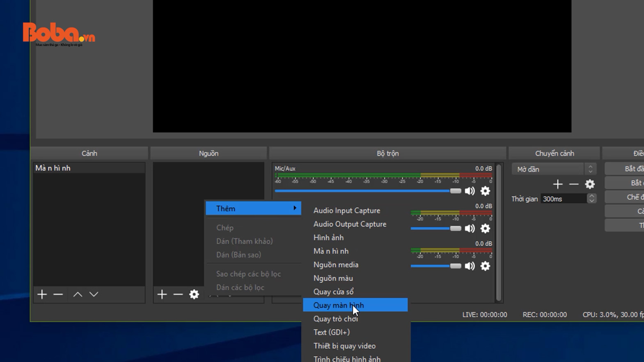Click the Nguồn panel header
644x362 pixels.
tap(209, 153)
